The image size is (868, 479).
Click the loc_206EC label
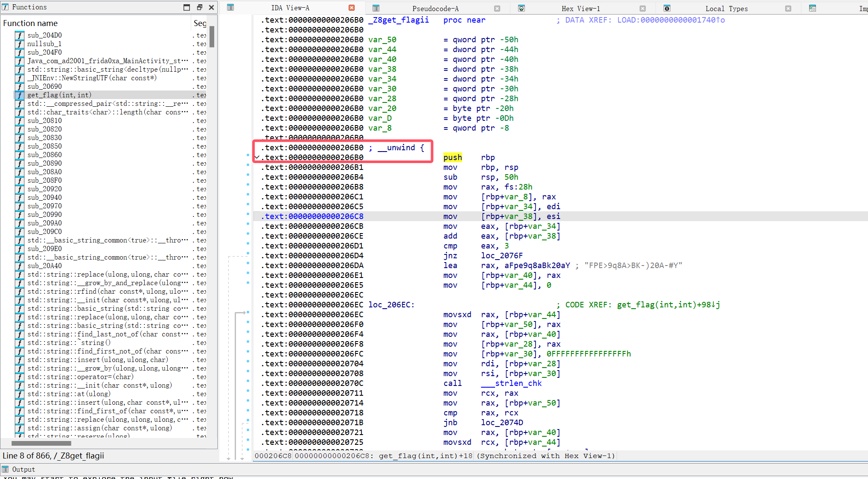pyautogui.click(x=391, y=305)
